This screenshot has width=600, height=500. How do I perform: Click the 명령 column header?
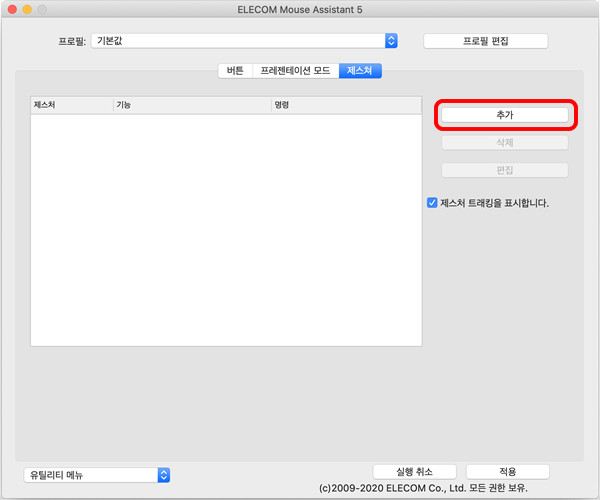pos(347,105)
